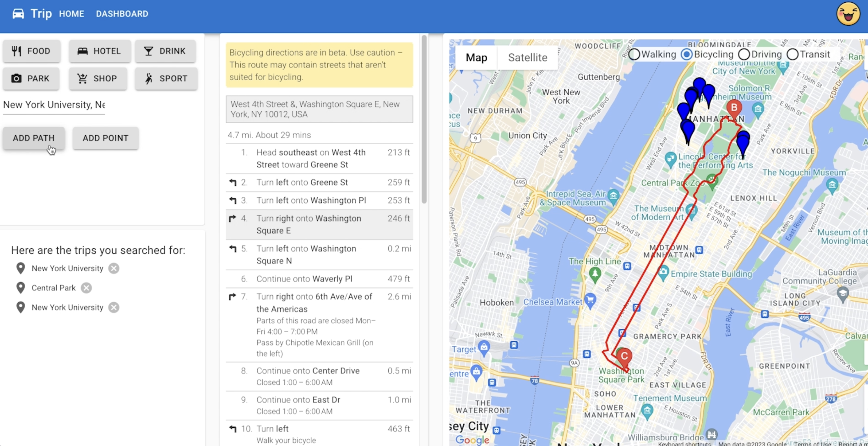The image size is (868, 446).
Task: Click the directions panel scrollbar
Action: [424, 120]
